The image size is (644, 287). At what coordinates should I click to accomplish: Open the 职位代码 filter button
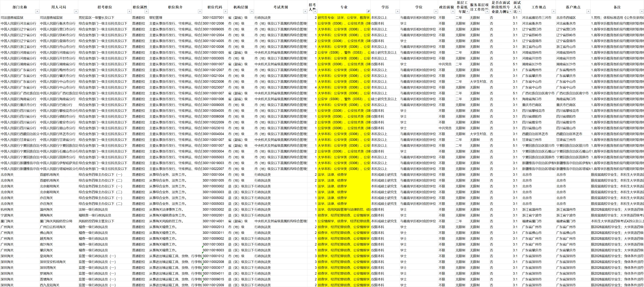coord(225,11)
